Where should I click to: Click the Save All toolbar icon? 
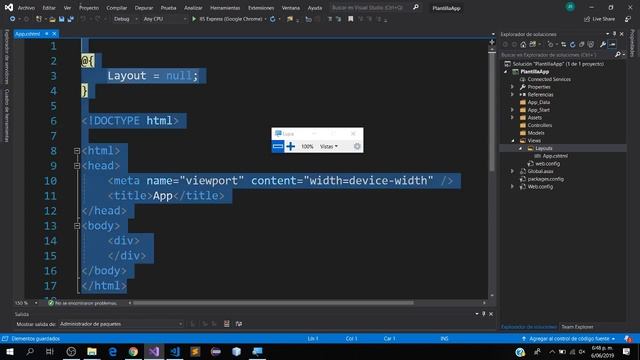[71, 19]
